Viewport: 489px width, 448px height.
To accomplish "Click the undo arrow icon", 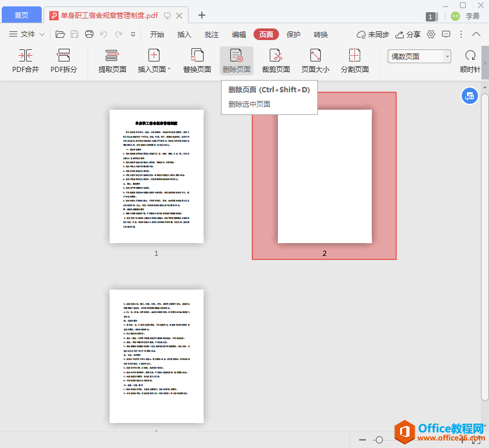I will coord(103,34).
